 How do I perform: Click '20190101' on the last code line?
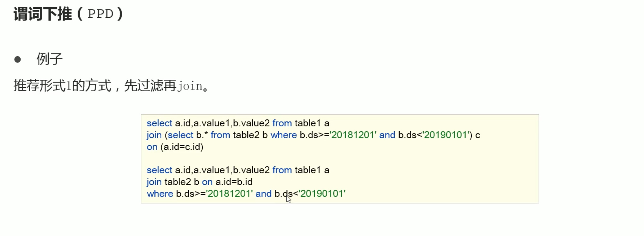(322, 194)
